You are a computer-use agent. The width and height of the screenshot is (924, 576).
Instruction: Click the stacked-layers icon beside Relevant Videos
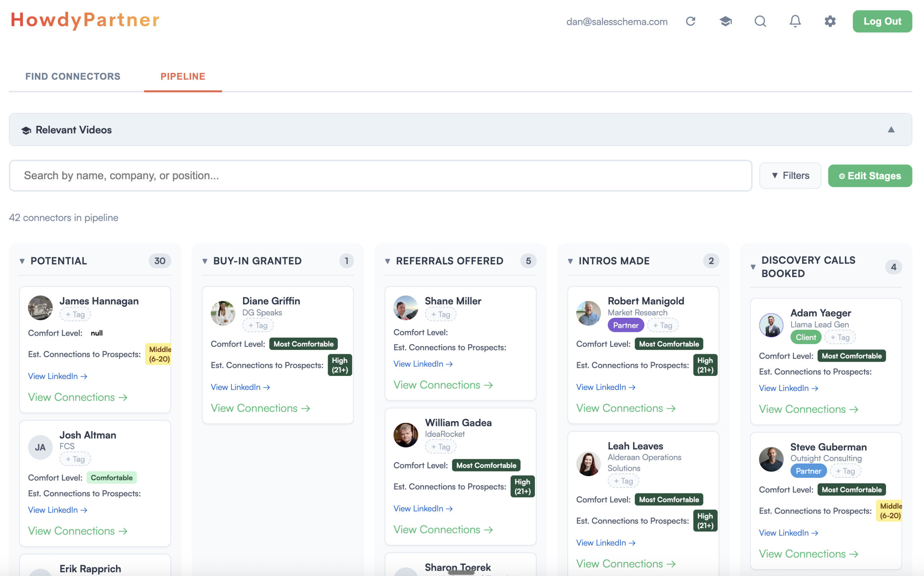point(25,129)
